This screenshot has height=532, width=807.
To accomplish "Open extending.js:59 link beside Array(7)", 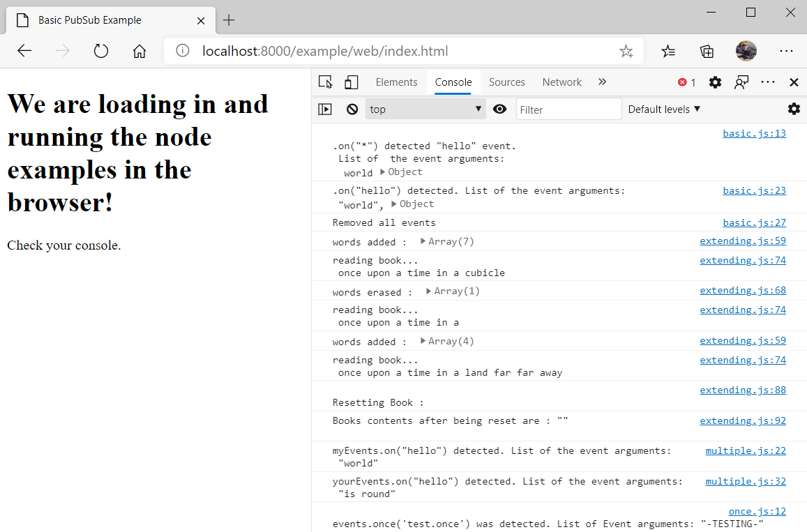I will [743, 241].
